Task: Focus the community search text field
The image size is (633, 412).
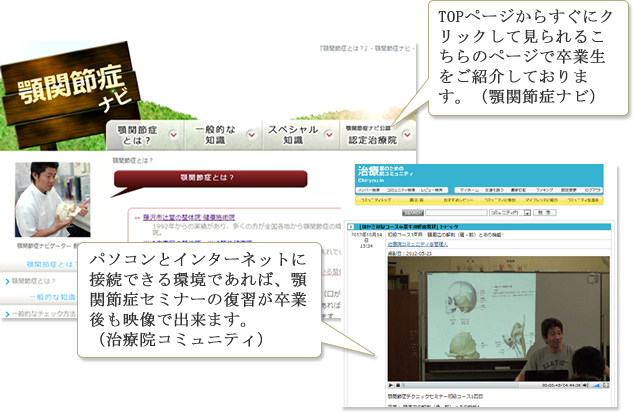Action: (456, 212)
